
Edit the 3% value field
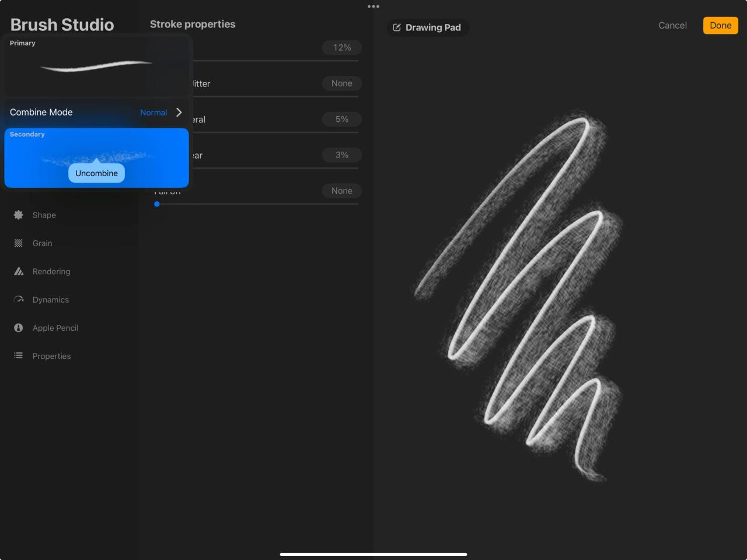click(342, 155)
